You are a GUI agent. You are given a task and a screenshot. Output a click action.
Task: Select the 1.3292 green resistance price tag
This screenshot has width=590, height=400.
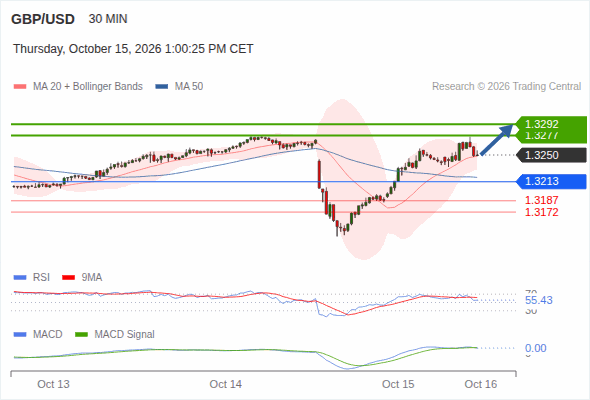pos(551,124)
